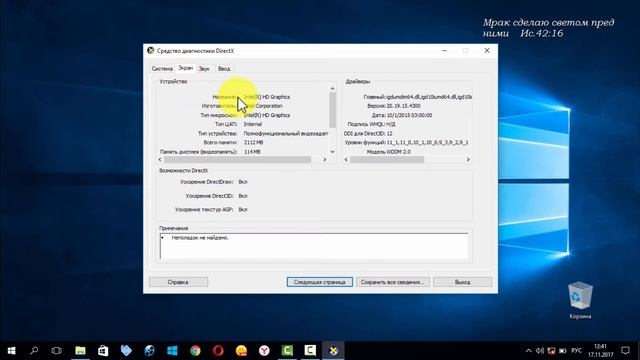The width and height of the screenshot is (640, 360).
Task: Close the DirectX diagnostic window
Action: (x=487, y=51)
